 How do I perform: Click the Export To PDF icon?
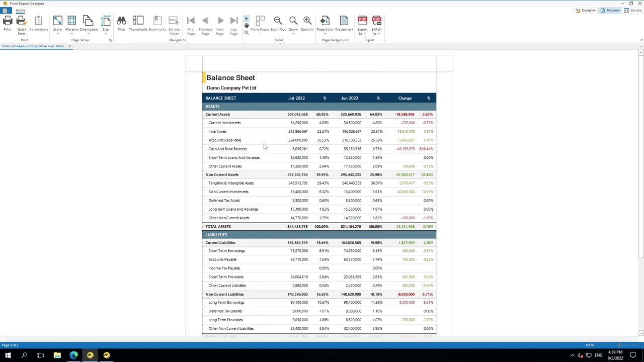[362, 21]
